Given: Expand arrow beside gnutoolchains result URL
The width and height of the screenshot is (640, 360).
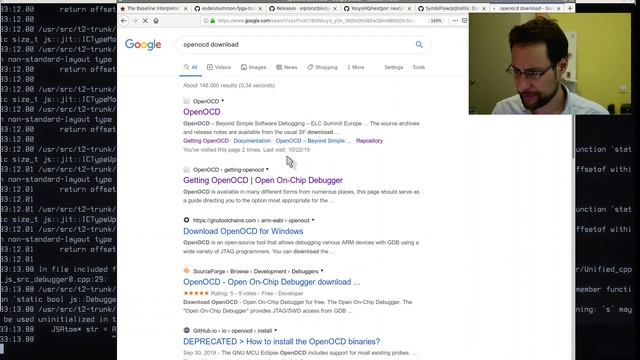Looking at the screenshot, I should coord(313,220).
